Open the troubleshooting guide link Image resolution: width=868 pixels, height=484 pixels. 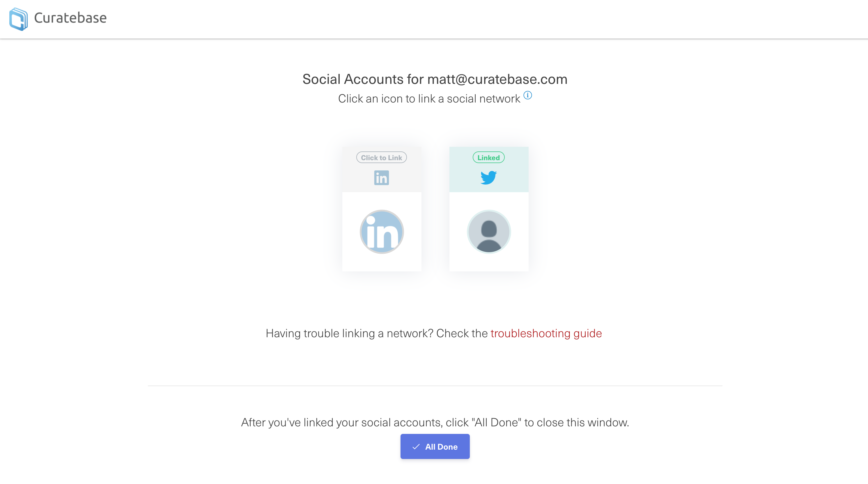tap(546, 333)
